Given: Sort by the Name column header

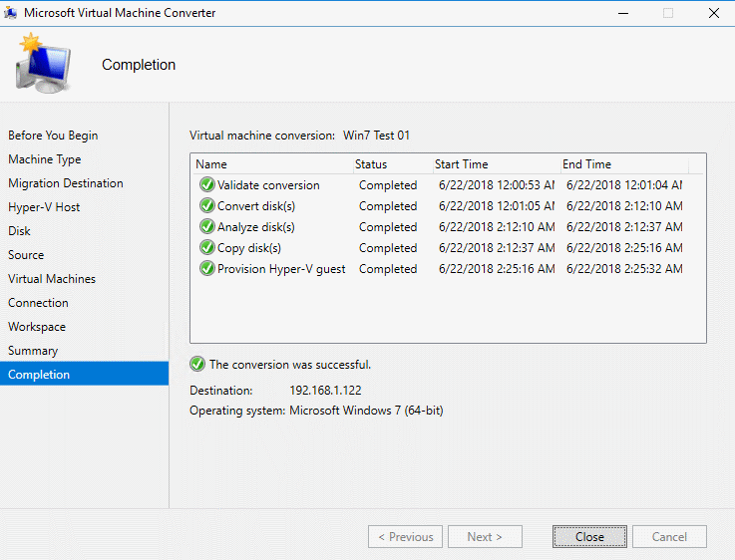Looking at the screenshot, I should 272,163.
